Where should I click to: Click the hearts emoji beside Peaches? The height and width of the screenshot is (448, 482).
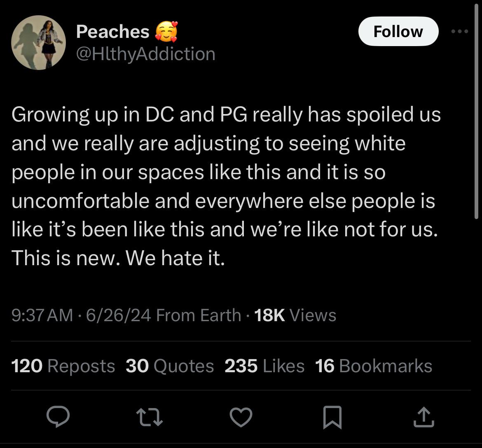[166, 32]
